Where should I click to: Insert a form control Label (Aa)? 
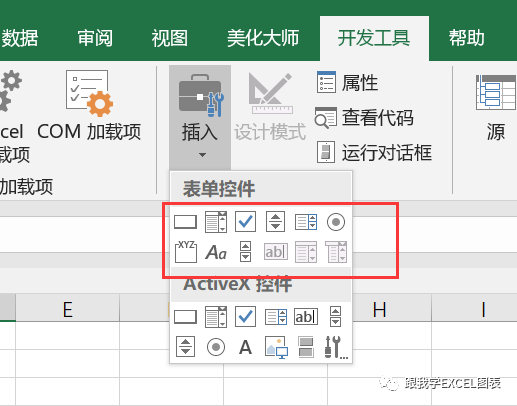click(x=216, y=252)
